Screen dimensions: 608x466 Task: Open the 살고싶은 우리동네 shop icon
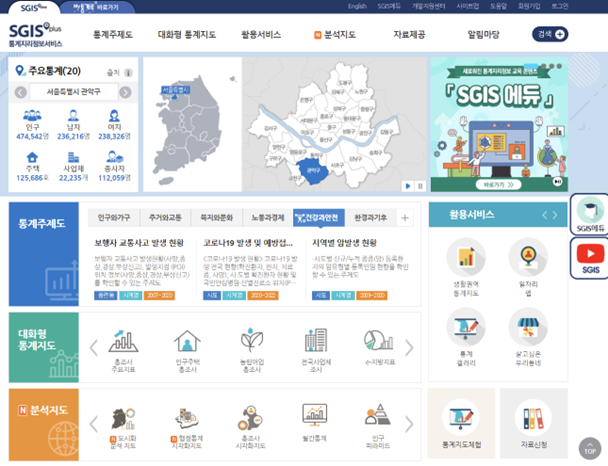pyautogui.click(x=528, y=328)
